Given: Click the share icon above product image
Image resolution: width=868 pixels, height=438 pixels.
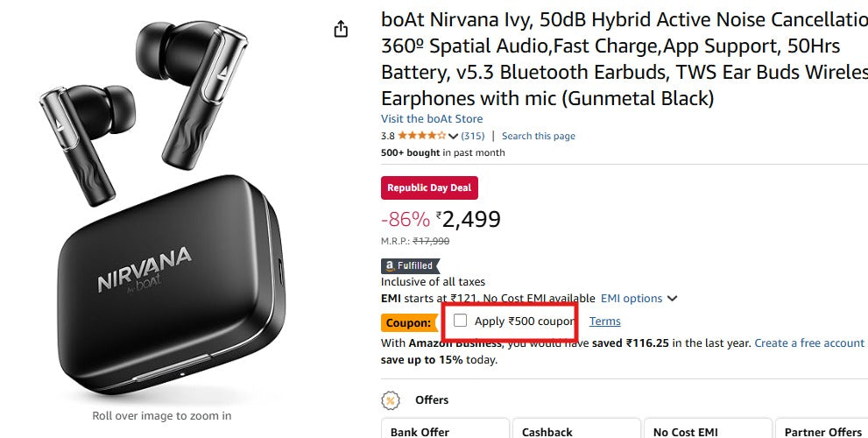Looking at the screenshot, I should 342,30.
